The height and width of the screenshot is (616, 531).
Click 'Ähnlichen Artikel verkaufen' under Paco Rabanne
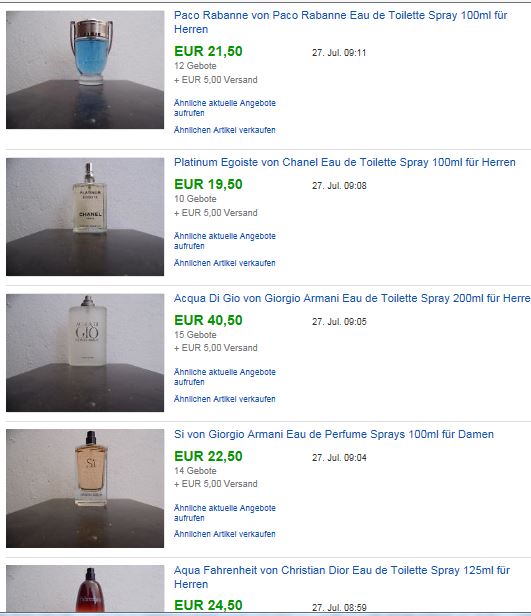tap(225, 130)
